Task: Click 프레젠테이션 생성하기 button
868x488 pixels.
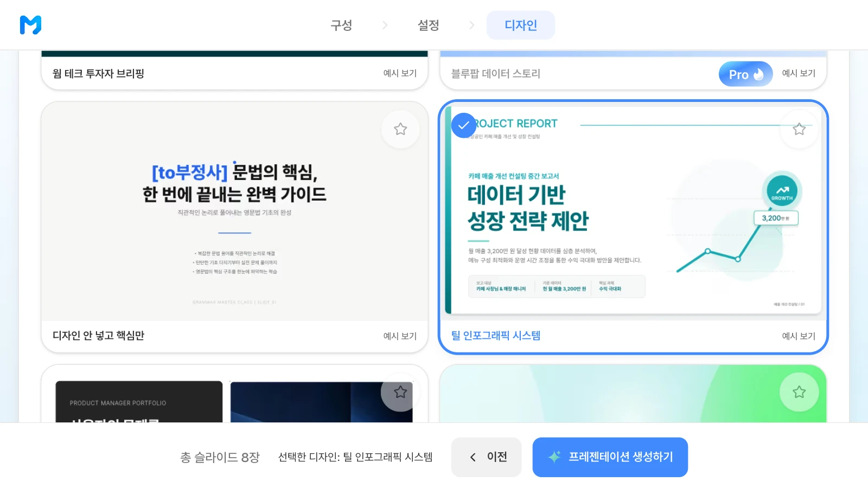Action: coord(610,457)
